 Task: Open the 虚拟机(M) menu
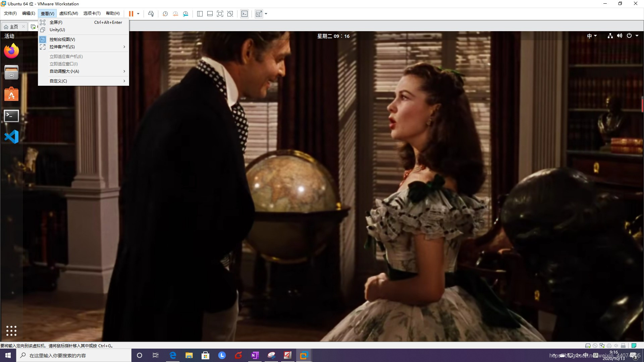tap(69, 13)
